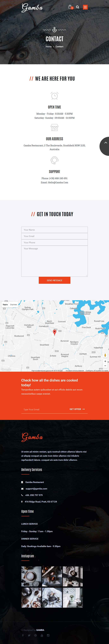This screenshot has height=644, width=109.
Task: Open the Twitter footer icon
Action: [x=29, y=635]
